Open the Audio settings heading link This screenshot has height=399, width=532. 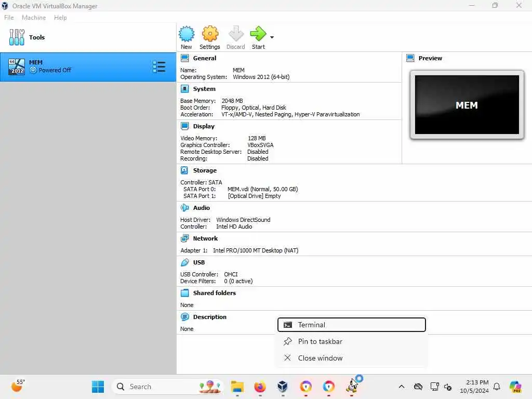tap(202, 208)
